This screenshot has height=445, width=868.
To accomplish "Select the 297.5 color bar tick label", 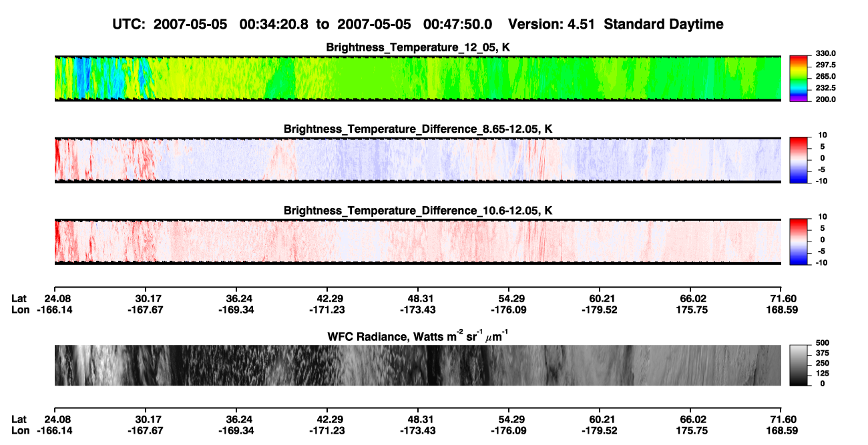I will coord(827,65).
